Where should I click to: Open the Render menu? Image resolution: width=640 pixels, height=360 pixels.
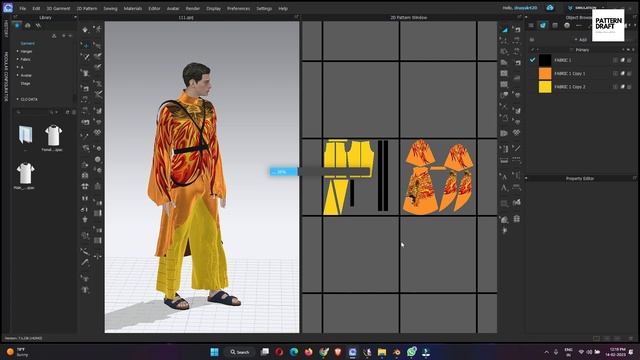(x=193, y=8)
